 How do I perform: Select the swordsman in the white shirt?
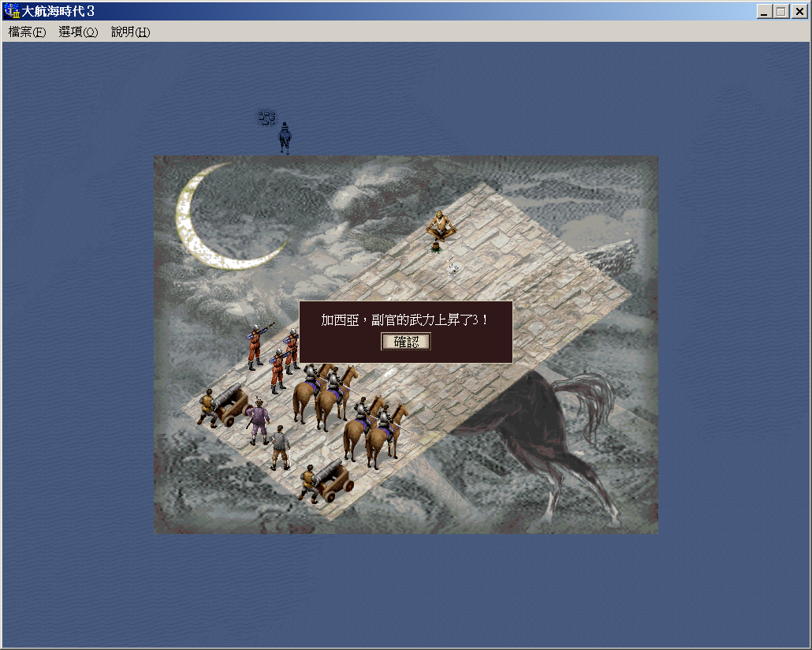point(280,447)
